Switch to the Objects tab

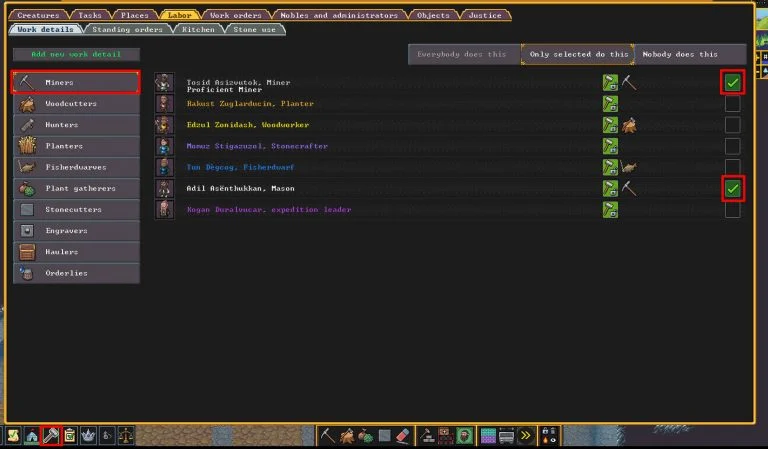pyautogui.click(x=433, y=15)
